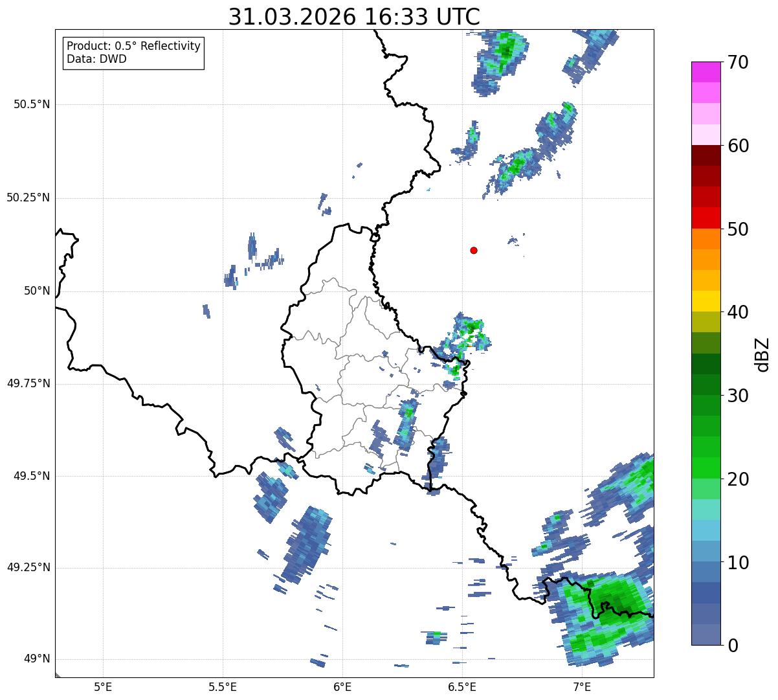Click the red station marker dot
The height and width of the screenshot is (700, 778).
[474, 250]
